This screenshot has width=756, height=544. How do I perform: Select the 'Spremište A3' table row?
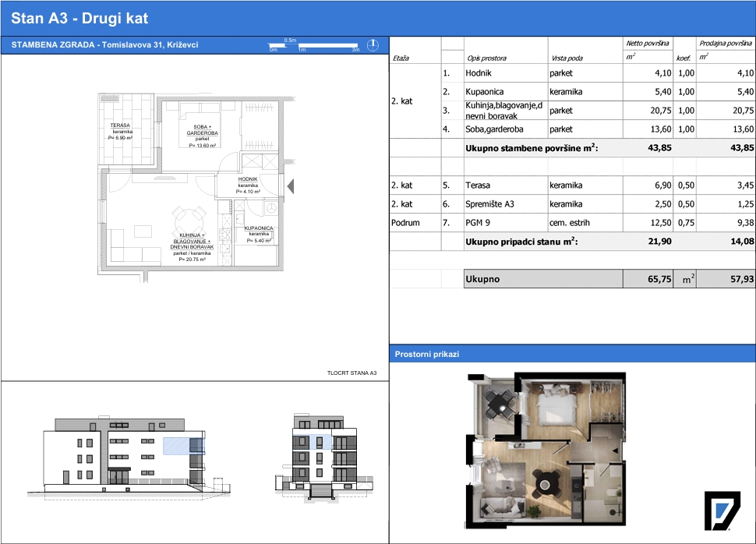(x=572, y=204)
